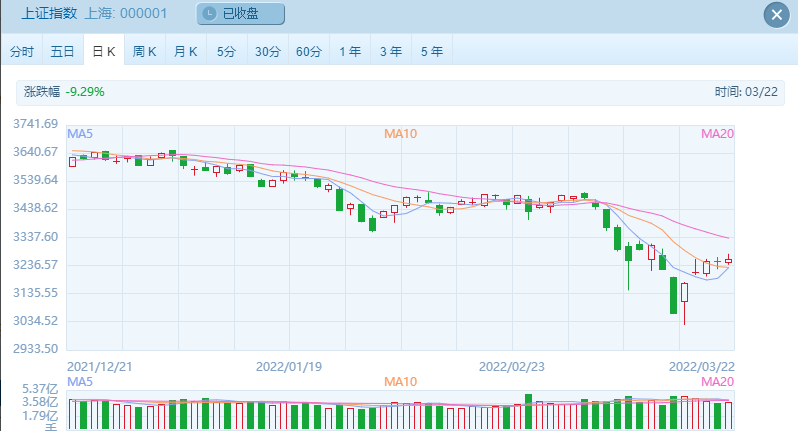
Task: Click the MA20 legend in volume chart
Action: (x=718, y=382)
